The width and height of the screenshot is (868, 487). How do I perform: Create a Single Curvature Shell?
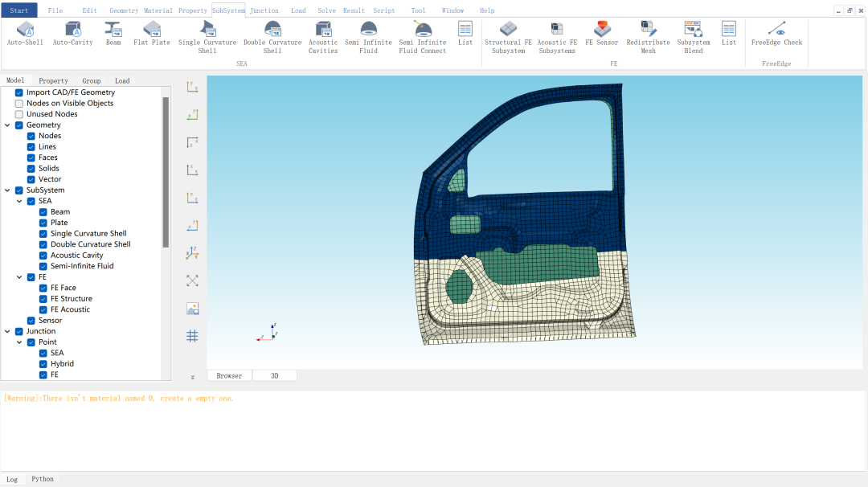point(207,37)
